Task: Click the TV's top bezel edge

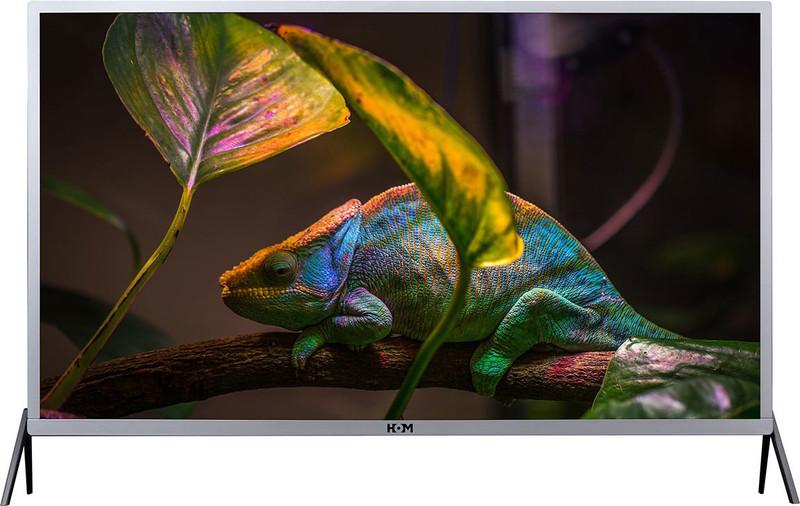Action: coord(400,6)
